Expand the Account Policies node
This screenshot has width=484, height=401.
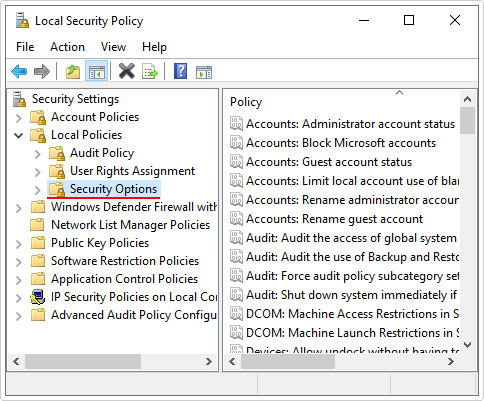[19, 118]
